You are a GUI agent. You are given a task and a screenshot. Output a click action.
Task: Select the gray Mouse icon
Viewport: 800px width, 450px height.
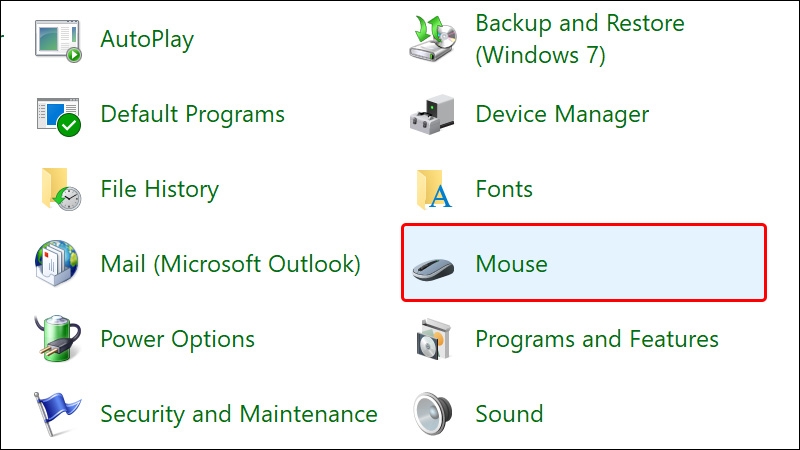click(x=433, y=269)
